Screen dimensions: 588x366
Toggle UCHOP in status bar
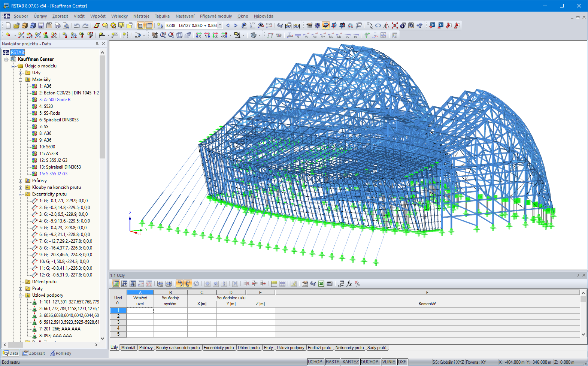[315, 362]
